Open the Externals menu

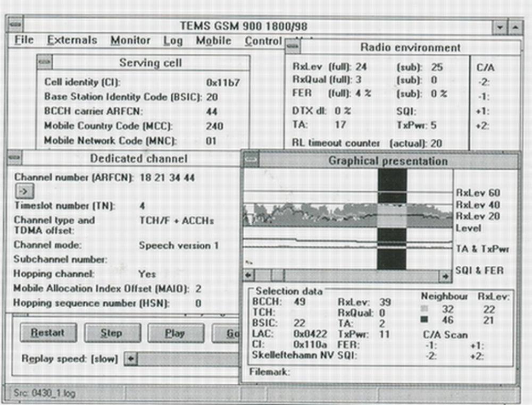(72, 40)
